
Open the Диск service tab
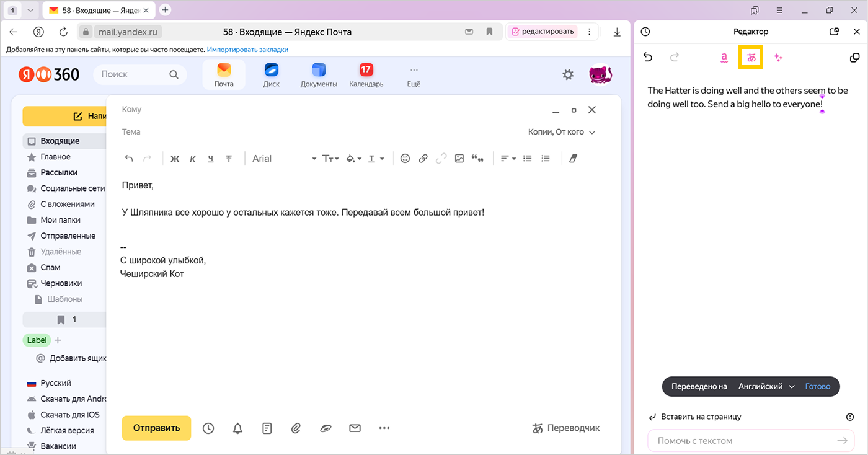(271, 74)
